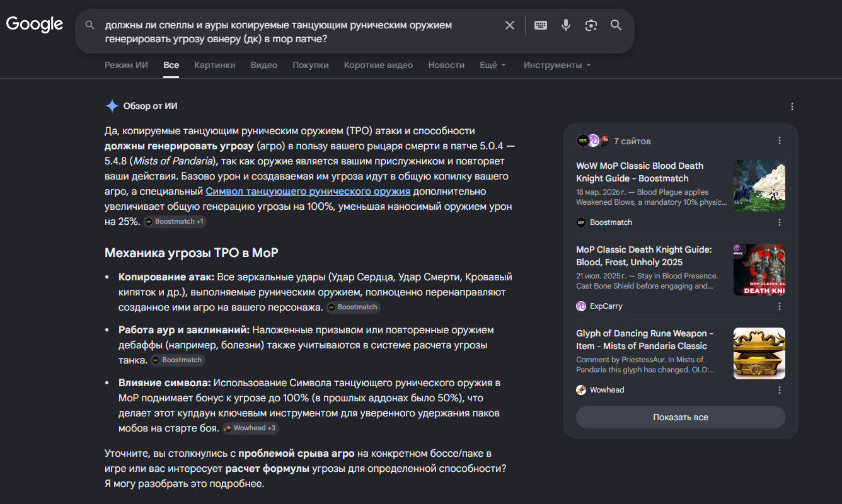Open AI overview three-dot options
The image size is (842, 504).
coord(792,106)
